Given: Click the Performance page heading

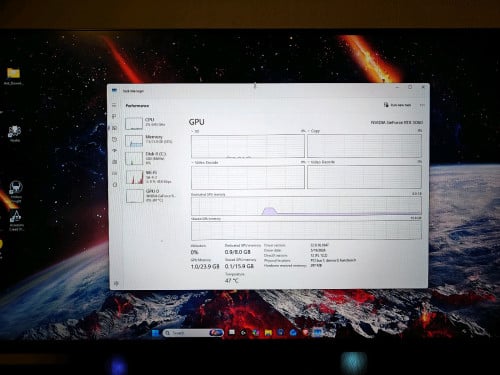Looking at the screenshot, I should 137,106.
